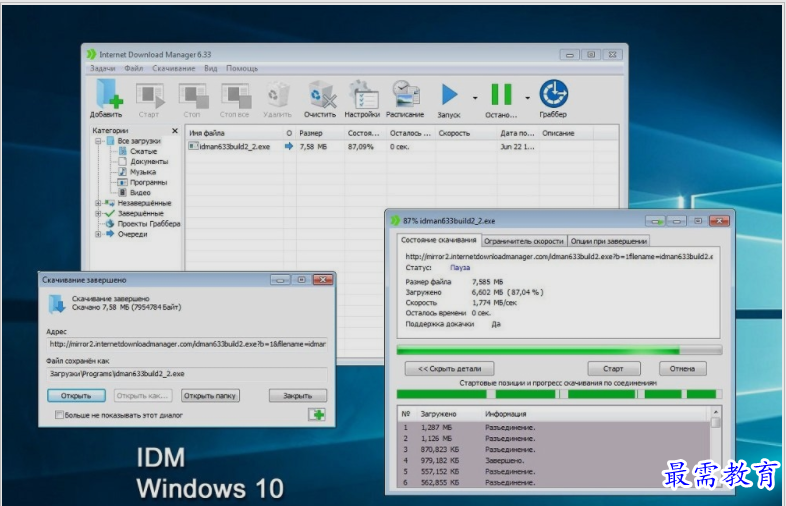Sort by Имя файла column header
This screenshot has width=786, height=506.
[234, 133]
